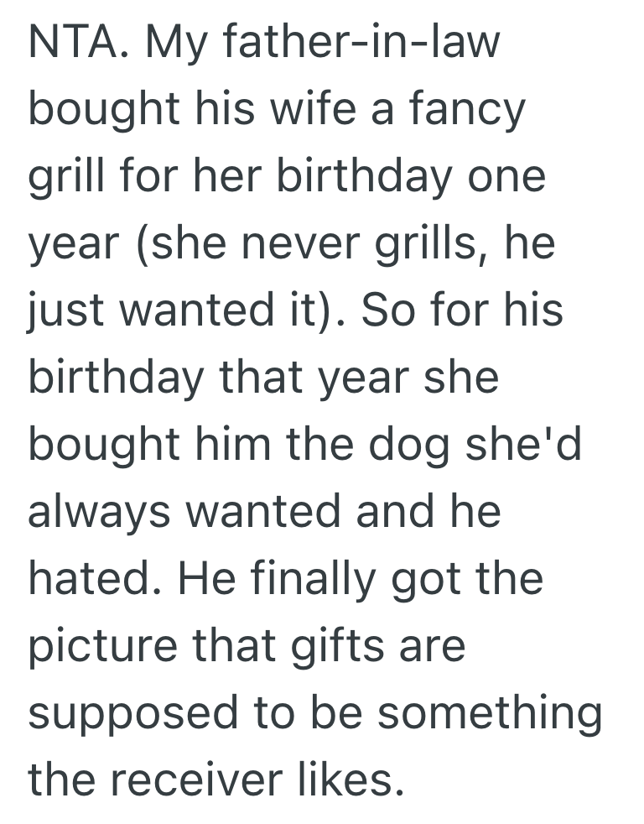Click the word "wife" in the text
This screenshot has height=824, width=644.
302,111
